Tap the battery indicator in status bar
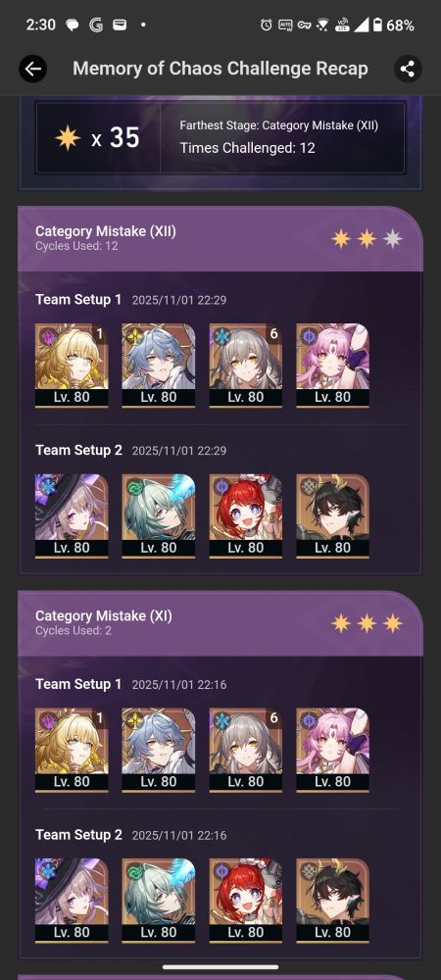Screen dimensions: 441x980 click(x=377, y=25)
